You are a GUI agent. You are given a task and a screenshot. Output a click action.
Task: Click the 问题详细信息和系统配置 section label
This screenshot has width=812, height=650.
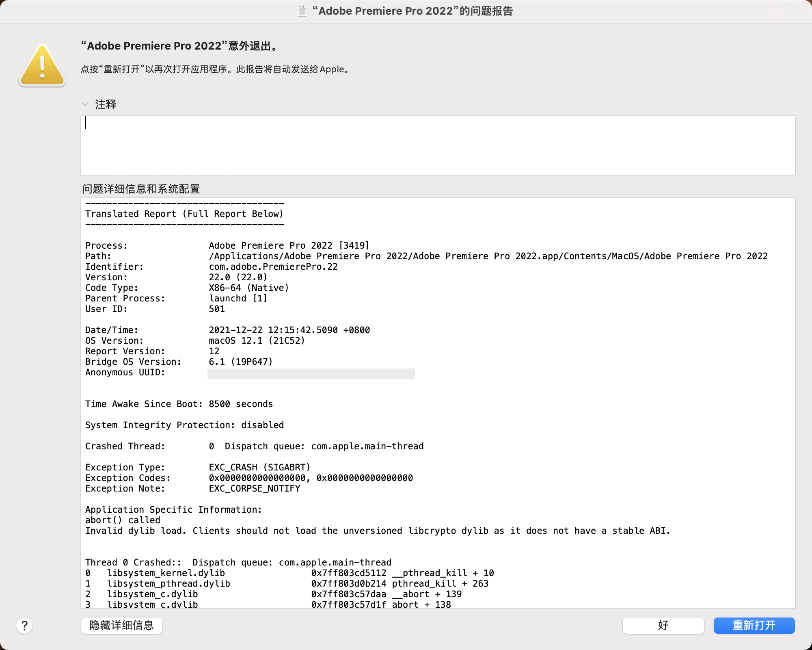[x=141, y=189]
